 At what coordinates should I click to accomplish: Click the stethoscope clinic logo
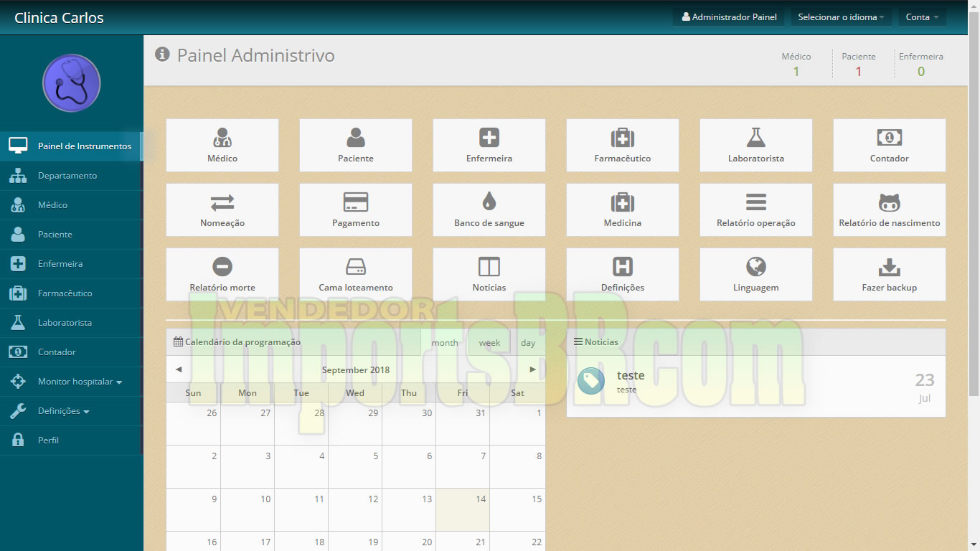point(72,83)
